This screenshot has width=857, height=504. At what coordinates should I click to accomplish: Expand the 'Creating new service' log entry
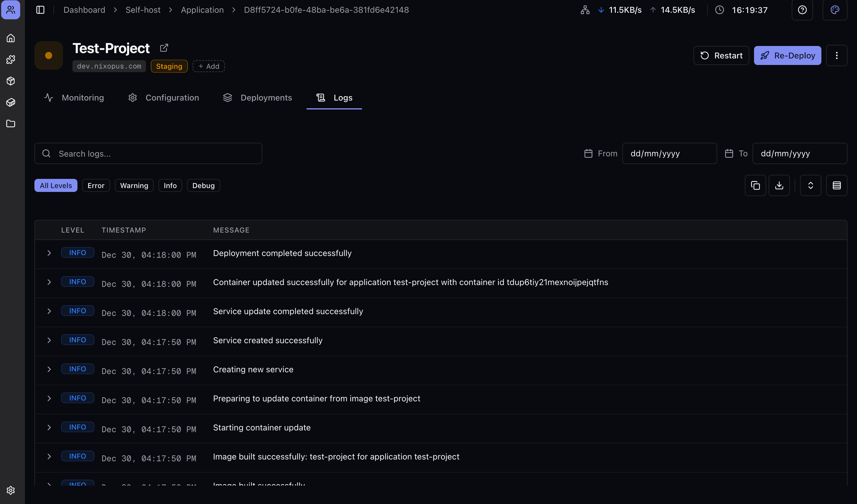(49, 369)
